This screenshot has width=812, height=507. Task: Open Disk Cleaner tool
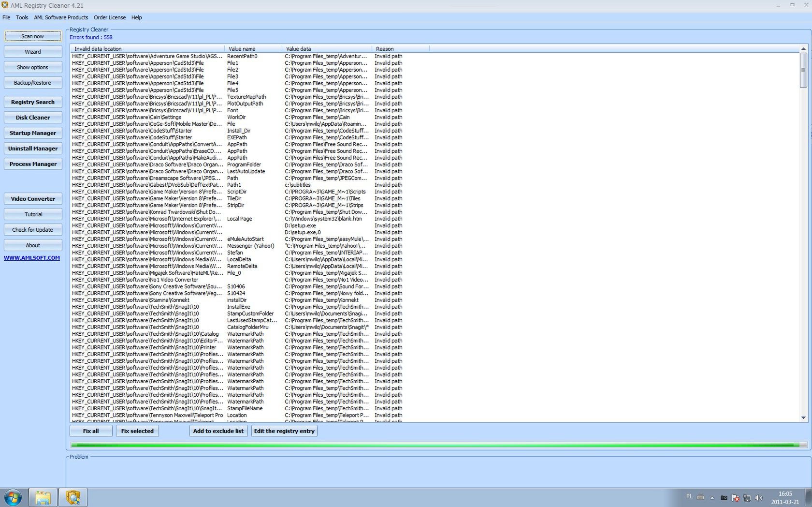33,118
